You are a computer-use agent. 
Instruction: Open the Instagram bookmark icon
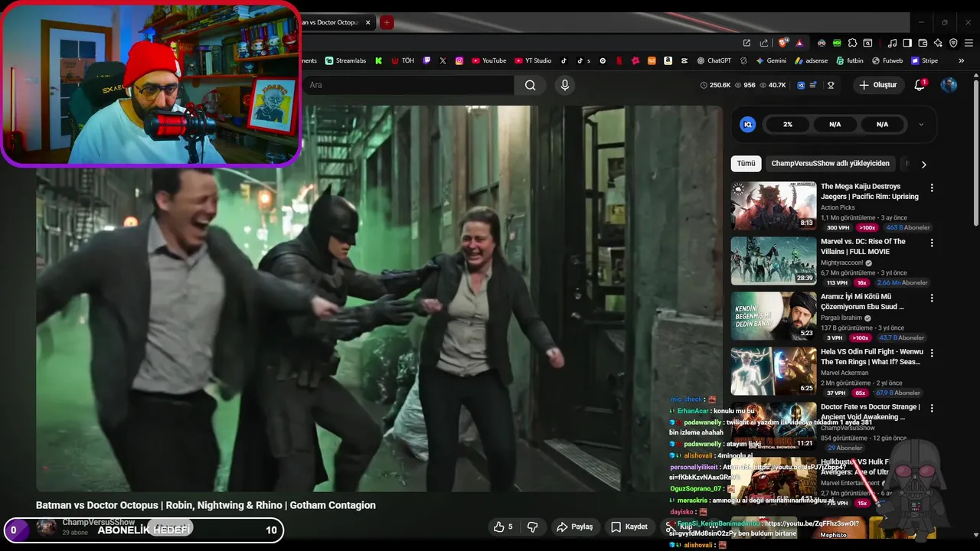459,60
